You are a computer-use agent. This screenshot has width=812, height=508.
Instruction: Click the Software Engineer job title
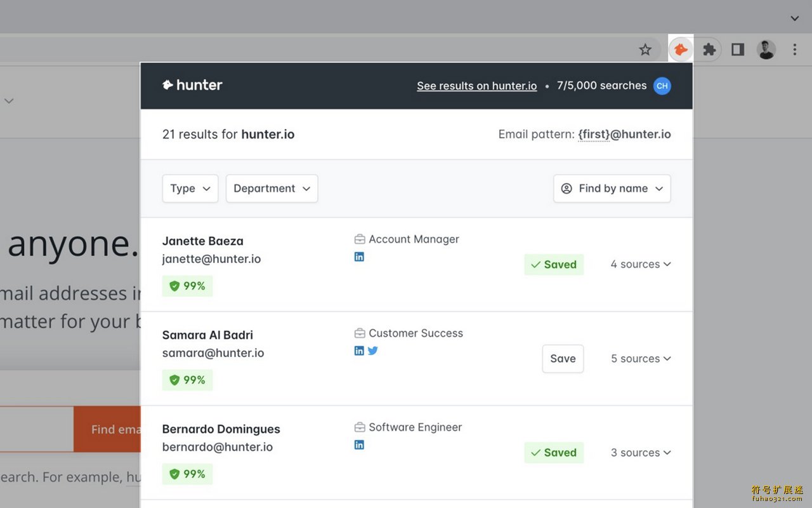click(x=415, y=427)
